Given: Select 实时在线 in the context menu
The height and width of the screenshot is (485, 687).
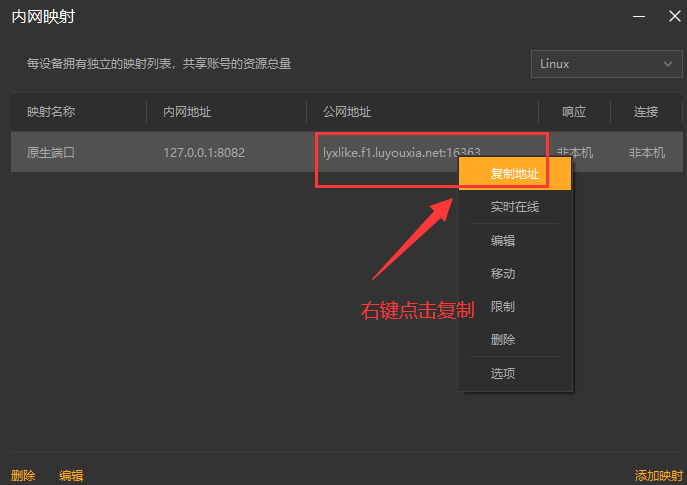Looking at the screenshot, I should click(x=515, y=207).
